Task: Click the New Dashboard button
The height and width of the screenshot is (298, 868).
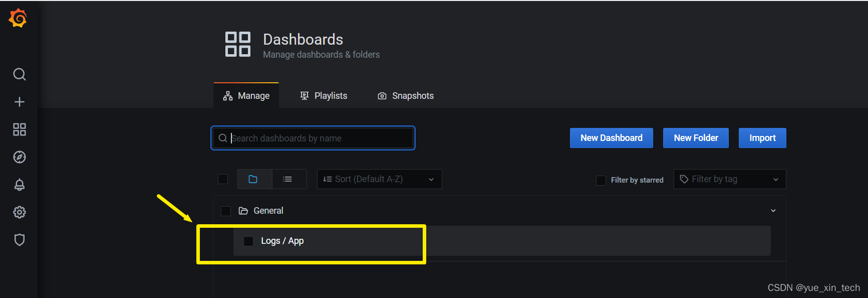Action: point(611,138)
